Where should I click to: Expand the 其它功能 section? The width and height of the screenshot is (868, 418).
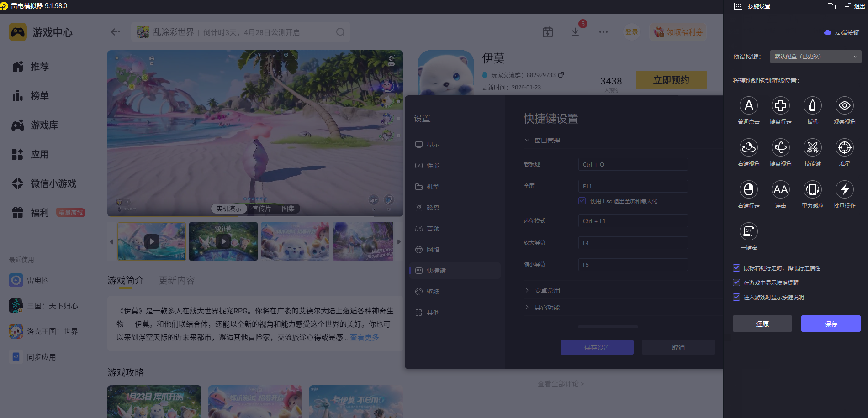542,308
